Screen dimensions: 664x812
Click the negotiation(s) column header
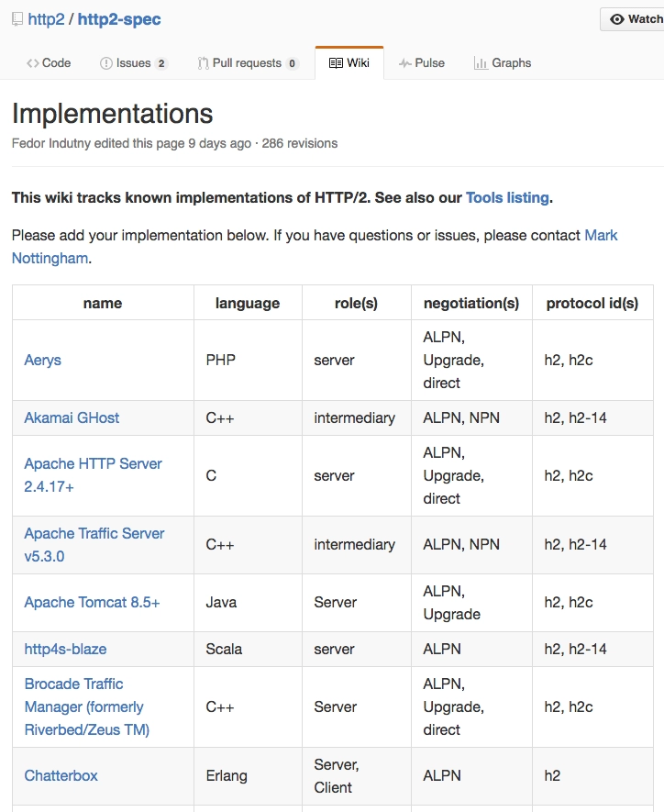[x=471, y=303]
